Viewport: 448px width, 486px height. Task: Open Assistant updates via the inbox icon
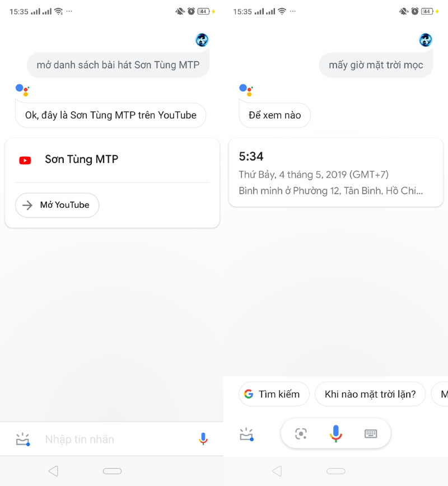point(246,434)
